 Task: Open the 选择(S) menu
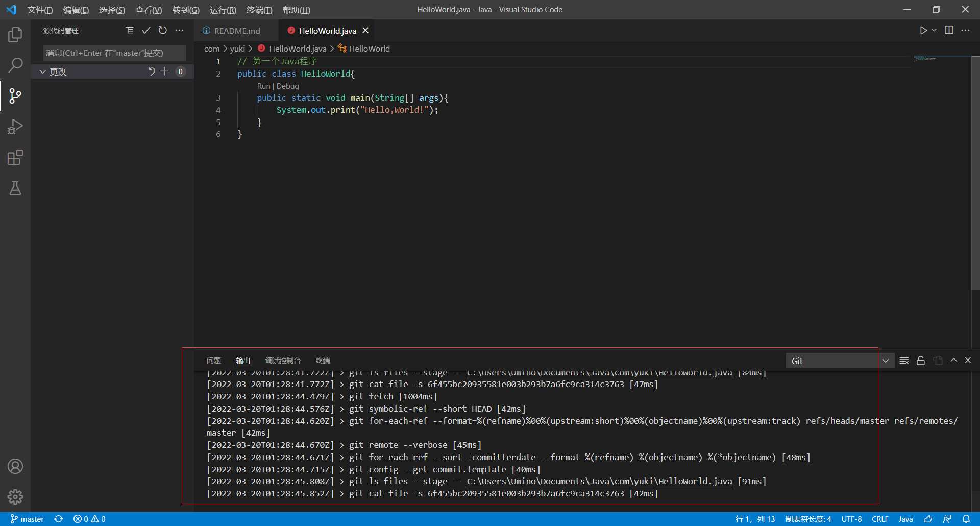(x=112, y=10)
